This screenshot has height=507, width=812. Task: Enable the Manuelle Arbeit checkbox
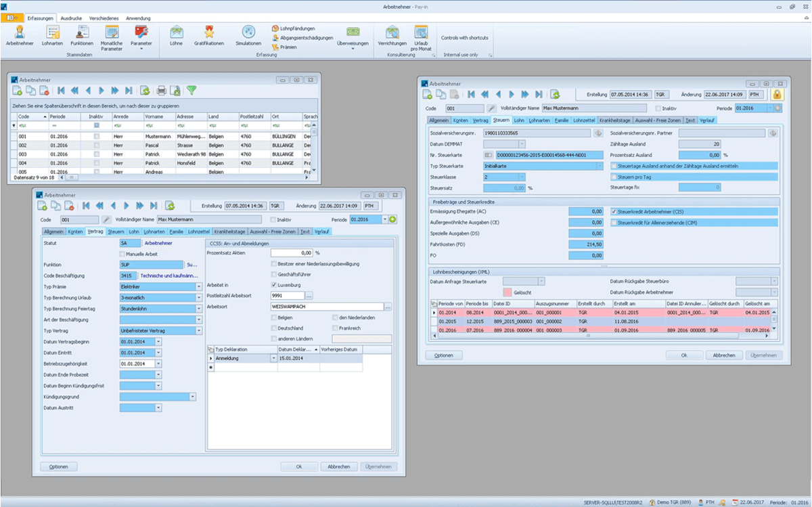tap(122, 254)
